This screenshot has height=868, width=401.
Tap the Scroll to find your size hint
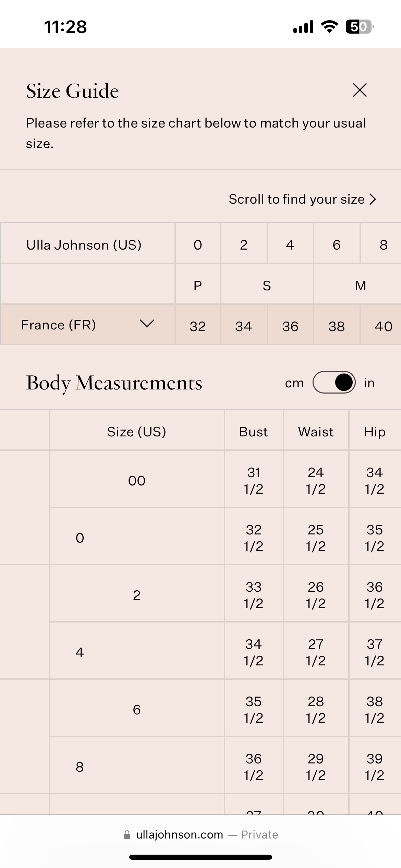coord(296,199)
